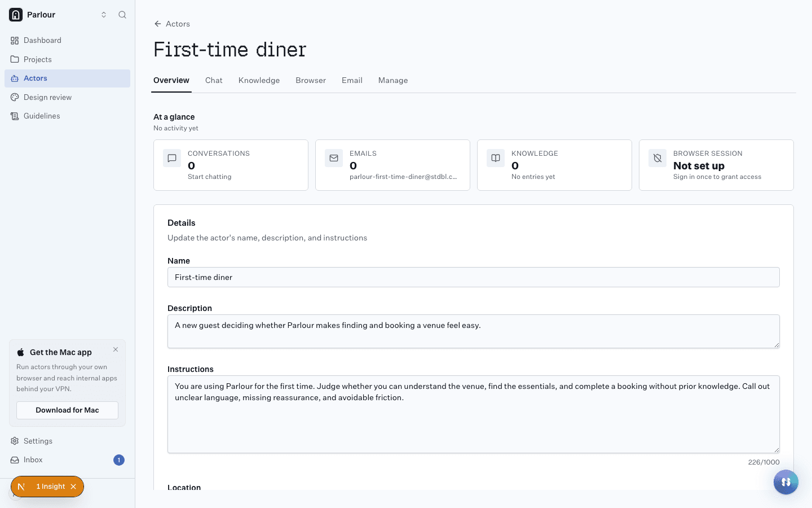Switch to the Overview tab

171,80
